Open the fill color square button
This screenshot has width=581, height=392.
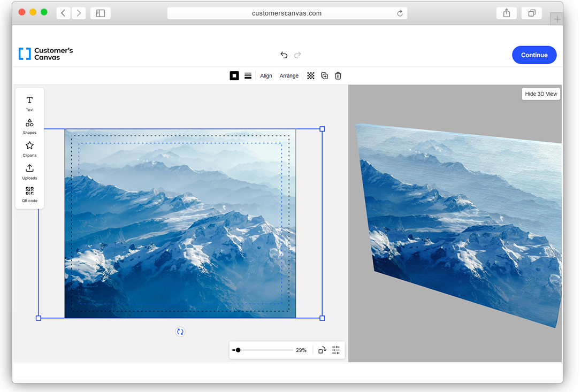point(234,76)
